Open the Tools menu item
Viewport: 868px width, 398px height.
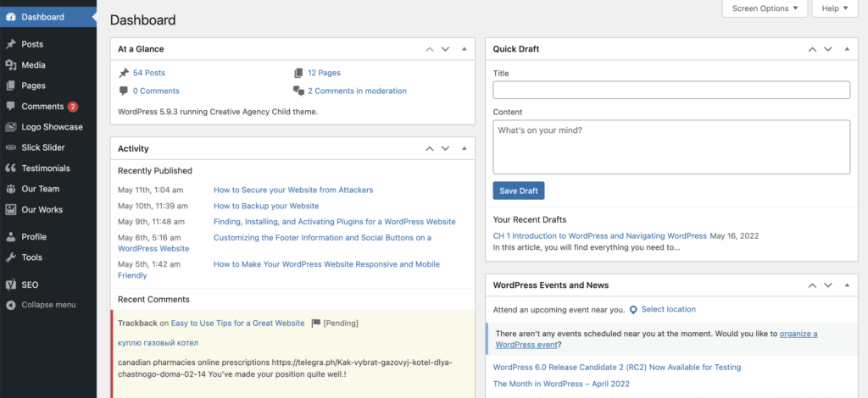point(48,257)
